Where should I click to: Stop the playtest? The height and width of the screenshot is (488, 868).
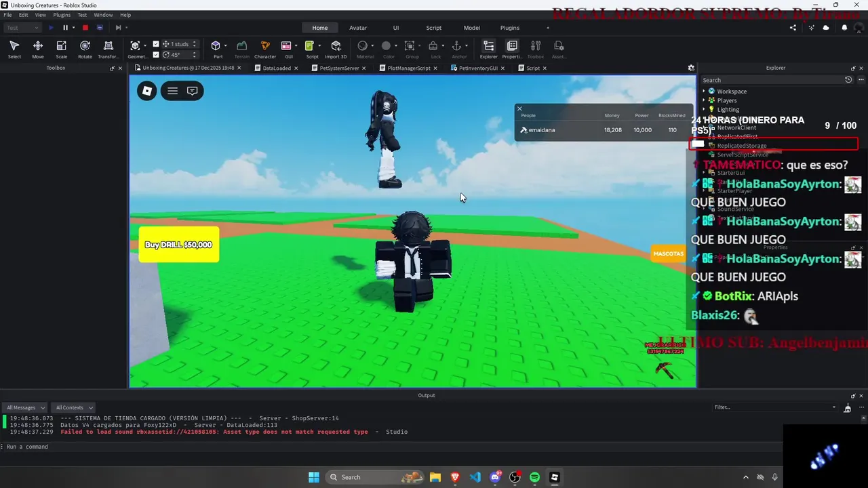click(85, 28)
